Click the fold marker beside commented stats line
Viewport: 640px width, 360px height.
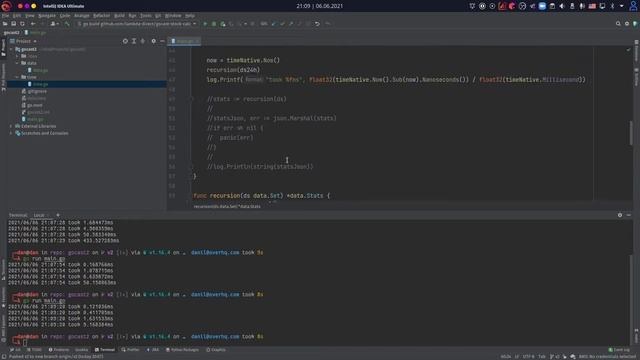click(x=192, y=99)
